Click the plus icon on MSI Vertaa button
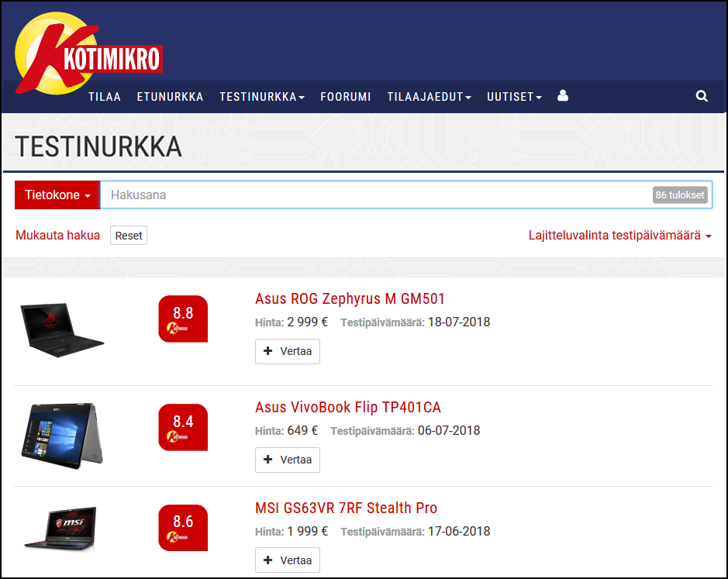Screen dimensions: 728x579 pos(269,560)
